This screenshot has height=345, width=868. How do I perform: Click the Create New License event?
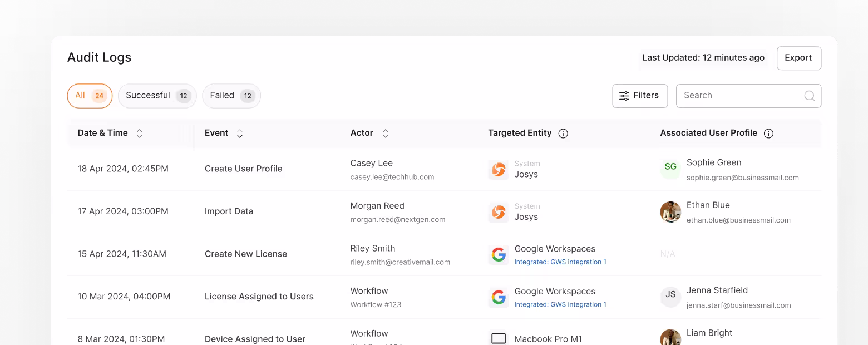click(x=246, y=254)
